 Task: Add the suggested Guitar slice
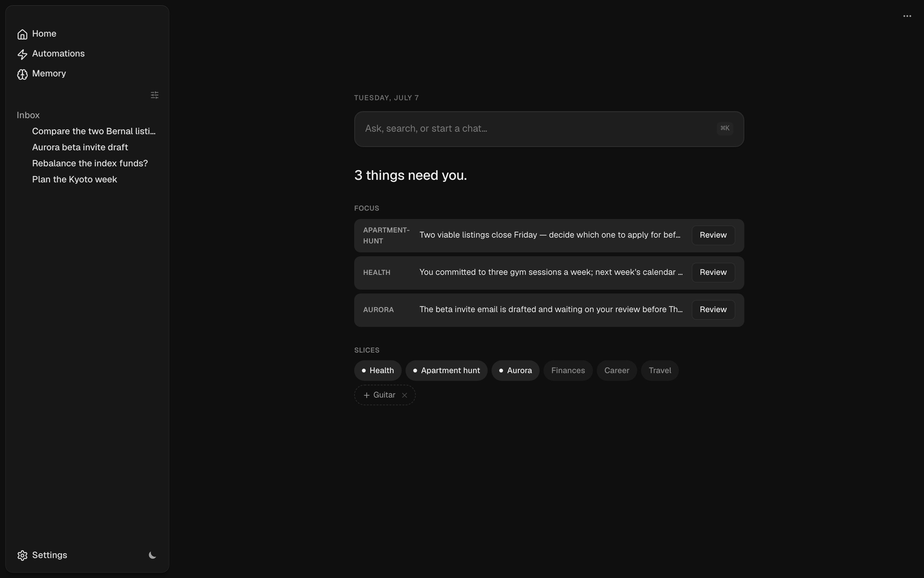coord(379,395)
